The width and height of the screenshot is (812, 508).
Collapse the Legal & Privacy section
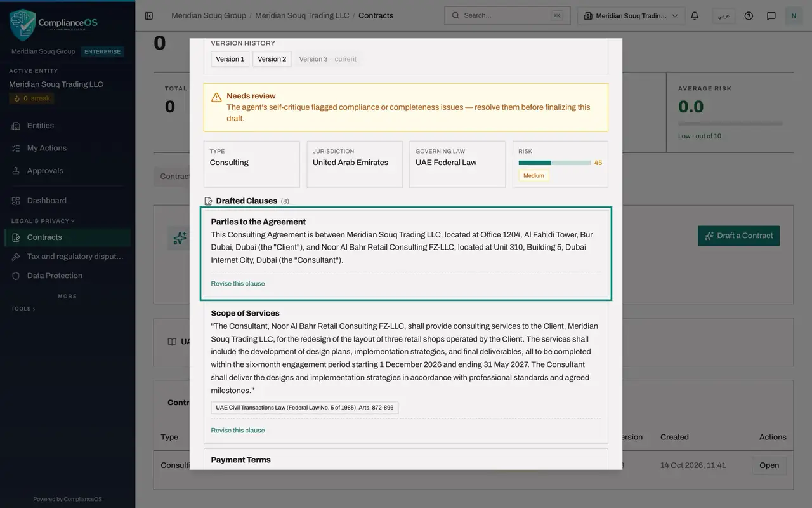click(43, 221)
